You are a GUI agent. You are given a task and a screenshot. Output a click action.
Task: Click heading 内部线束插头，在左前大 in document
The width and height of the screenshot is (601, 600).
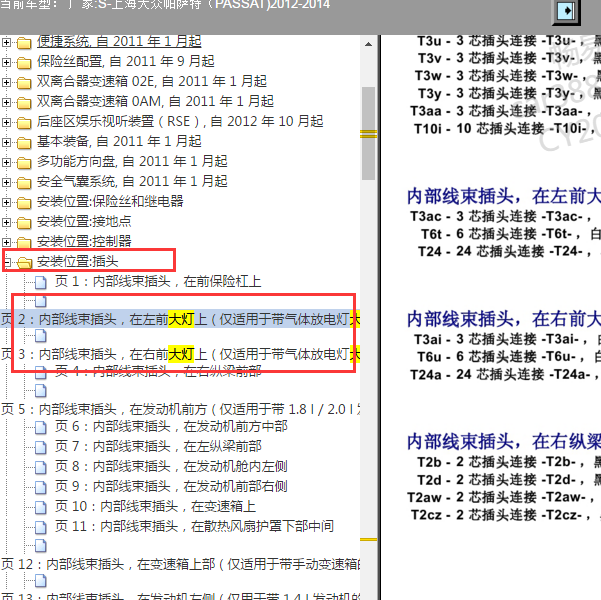[504, 196]
